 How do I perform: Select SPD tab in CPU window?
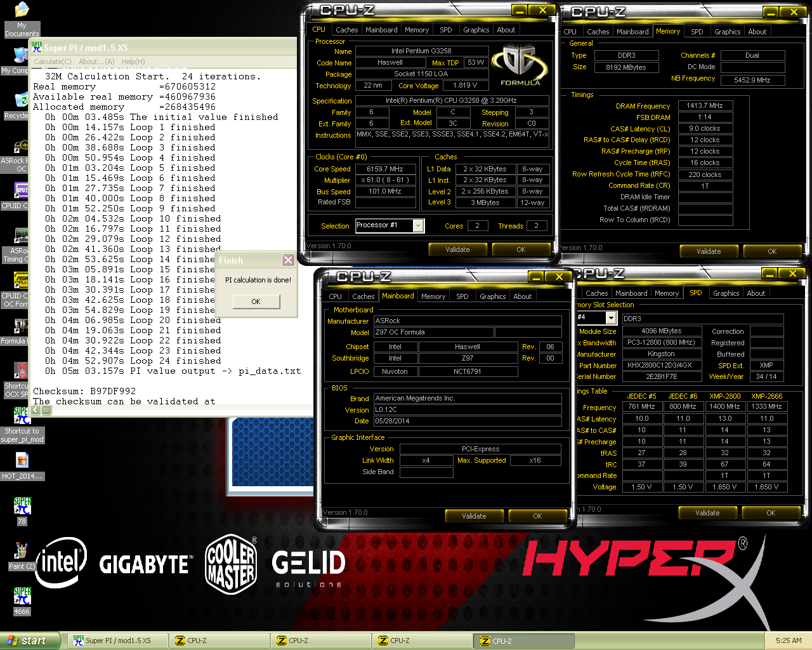[446, 30]
